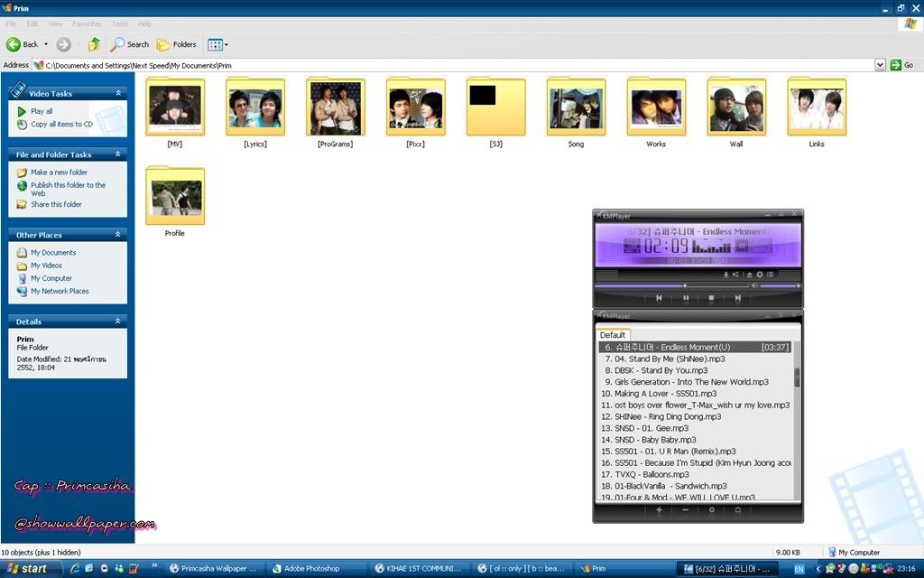The width and height of the screenshot is (924, 578).
Task: Select playlist item DBSK - Stand By You.mp3
Action: pos(696,370)
